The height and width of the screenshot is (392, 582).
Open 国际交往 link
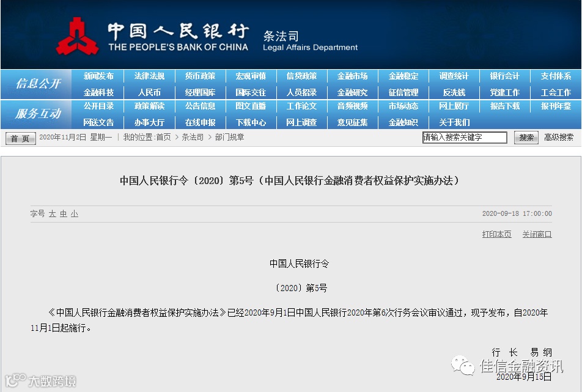tap(251, 92)
